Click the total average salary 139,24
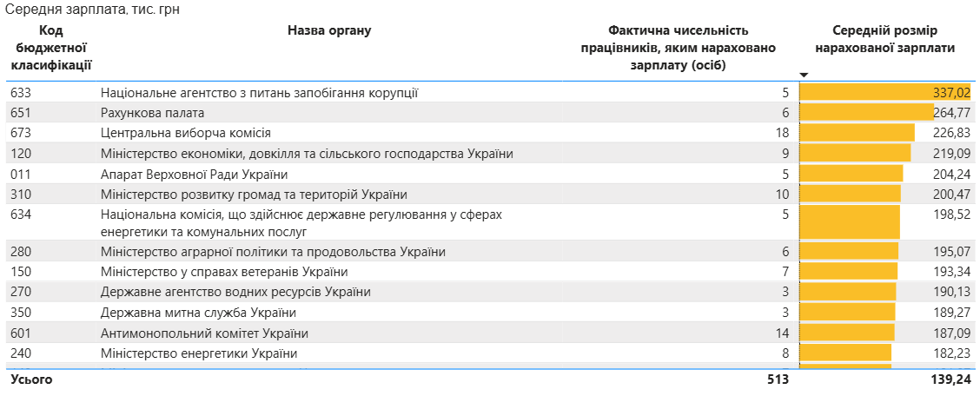This screenshot has height=396, width=980. click(951, 379)
